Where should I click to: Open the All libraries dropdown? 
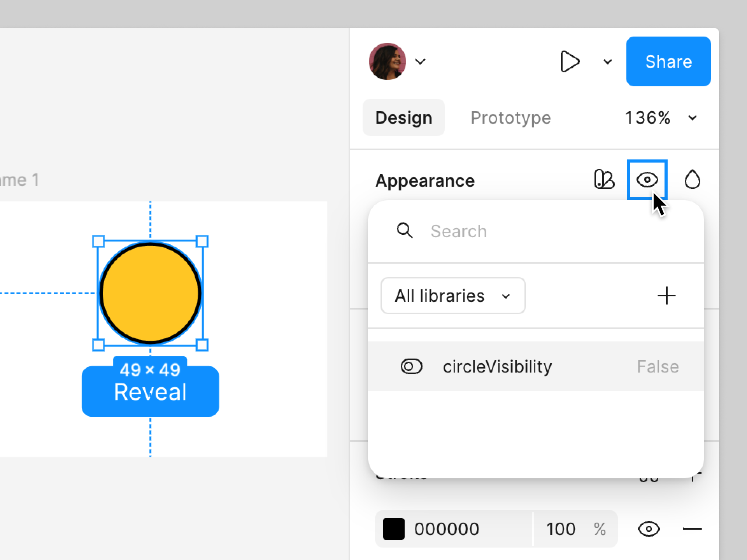453,296
